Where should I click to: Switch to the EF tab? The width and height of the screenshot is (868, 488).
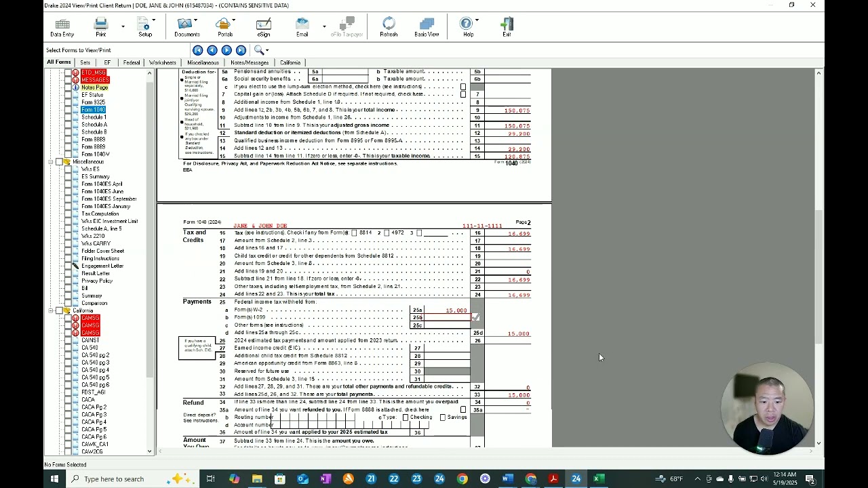click(107, 62)
